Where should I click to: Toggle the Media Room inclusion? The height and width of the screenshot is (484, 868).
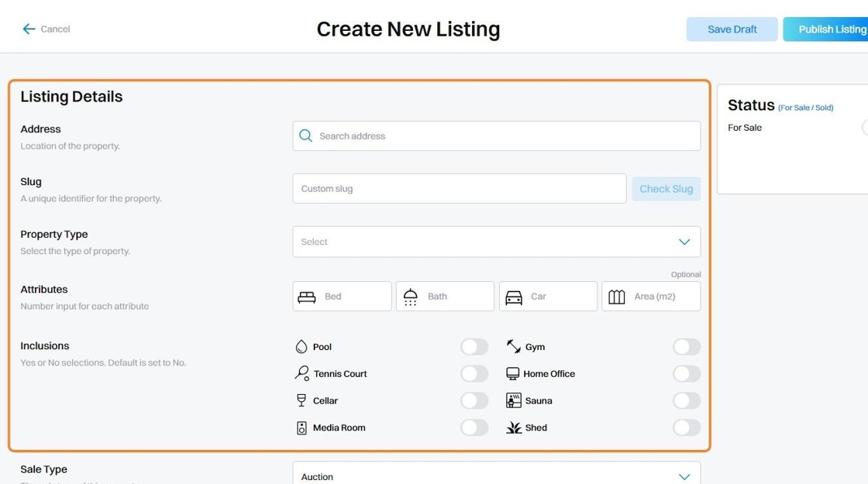click(474, 427)
